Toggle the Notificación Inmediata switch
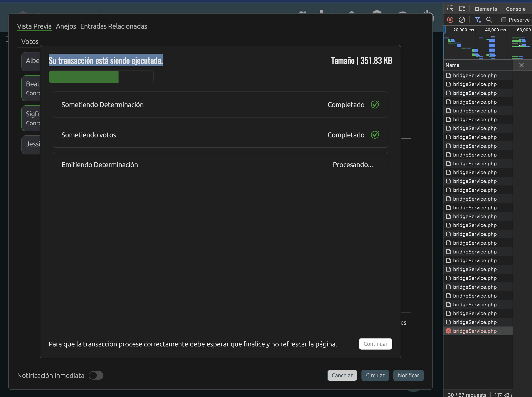The height and width of the screenshot is (397, 532). [96, 375]
